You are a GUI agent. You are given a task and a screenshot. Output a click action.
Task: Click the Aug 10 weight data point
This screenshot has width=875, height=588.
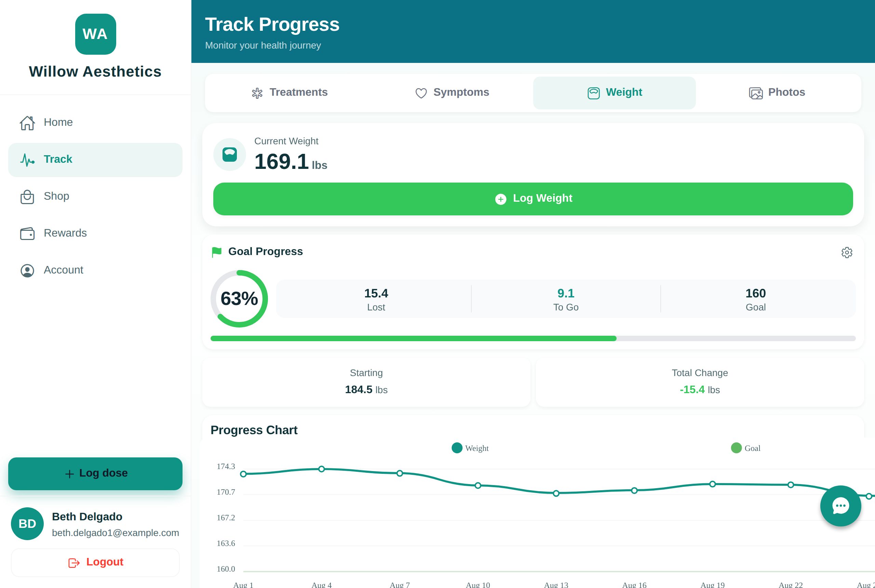478,486
